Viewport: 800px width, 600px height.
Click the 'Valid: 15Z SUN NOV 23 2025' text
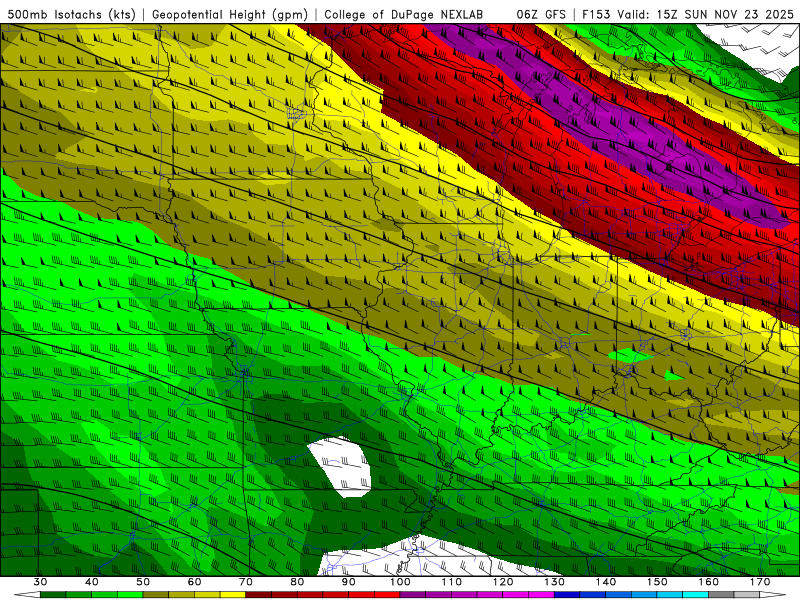click(705, 14)
